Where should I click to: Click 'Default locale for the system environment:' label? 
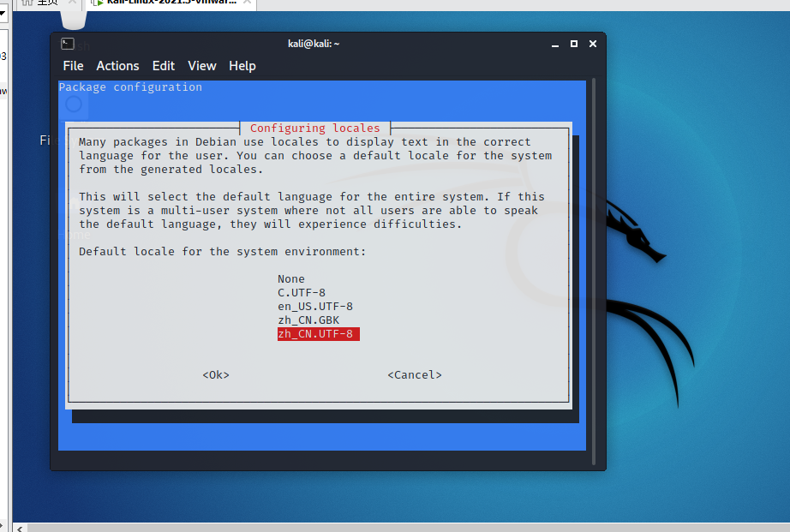222,251
